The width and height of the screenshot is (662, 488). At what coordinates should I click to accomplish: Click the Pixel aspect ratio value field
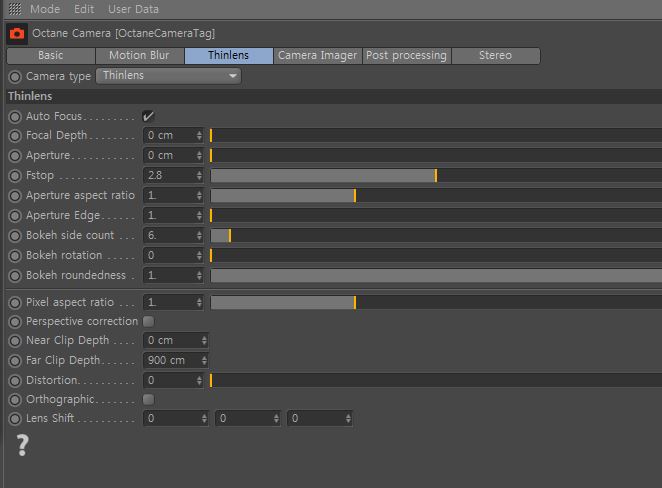174,302
